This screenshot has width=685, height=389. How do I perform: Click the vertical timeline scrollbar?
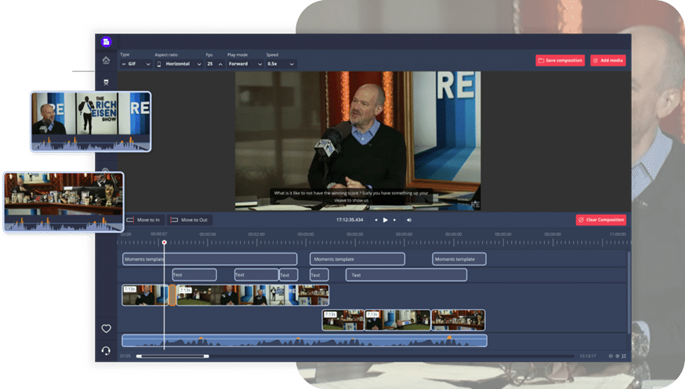pos(629,293)
